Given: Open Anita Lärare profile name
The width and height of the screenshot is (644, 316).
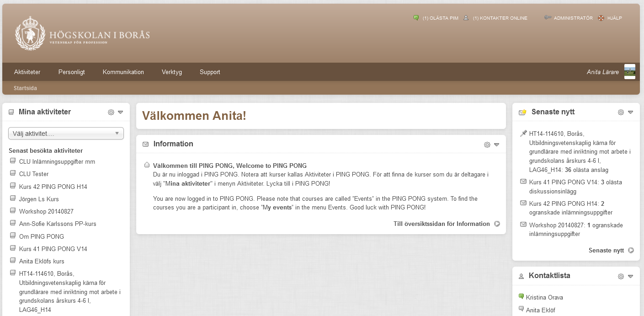Looking at the screenshot, I should coord(603,72).
